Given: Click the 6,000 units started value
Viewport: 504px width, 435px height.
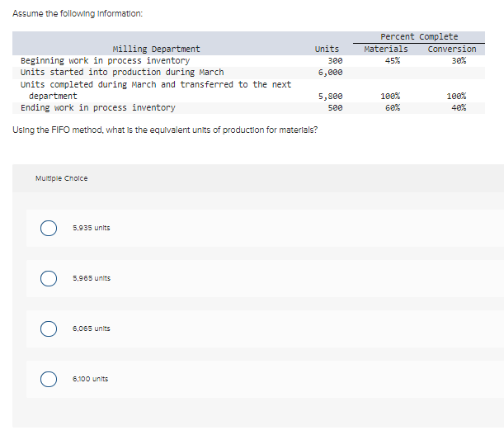Looking at the screenshot, I should (x=330, y=73).
